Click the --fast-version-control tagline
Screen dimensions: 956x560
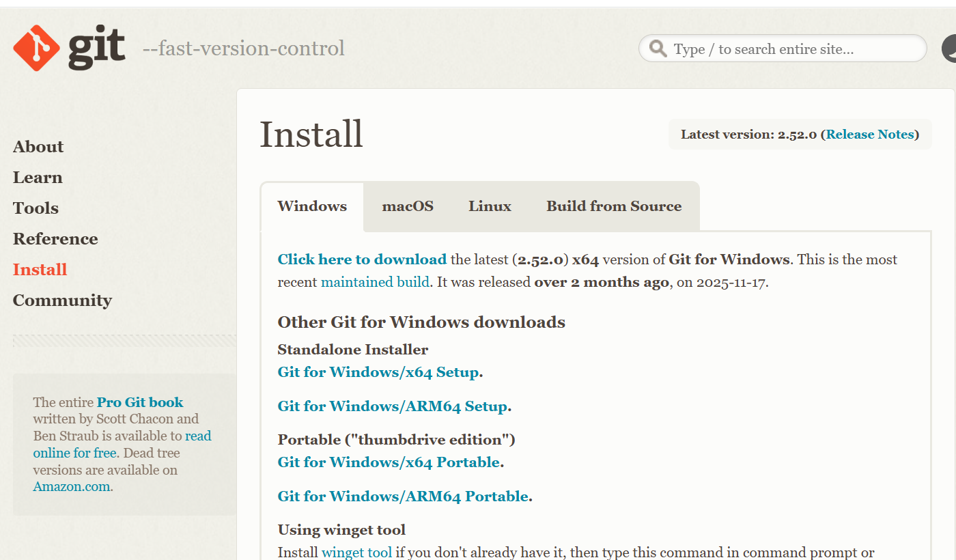244,48
